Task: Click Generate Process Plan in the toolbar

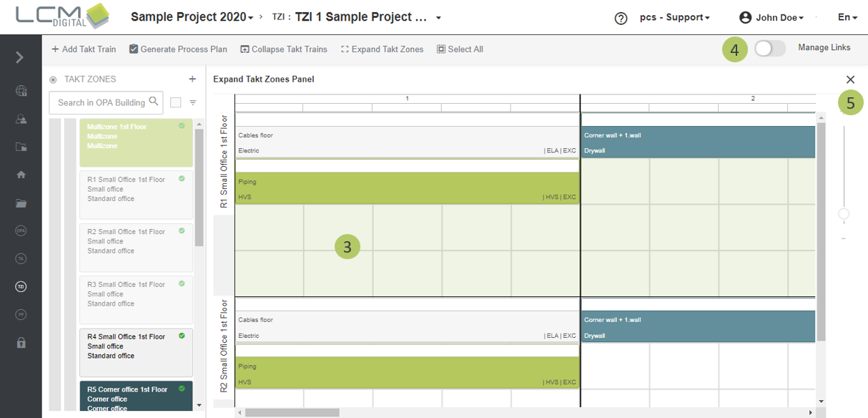Action: coord(178,49)
